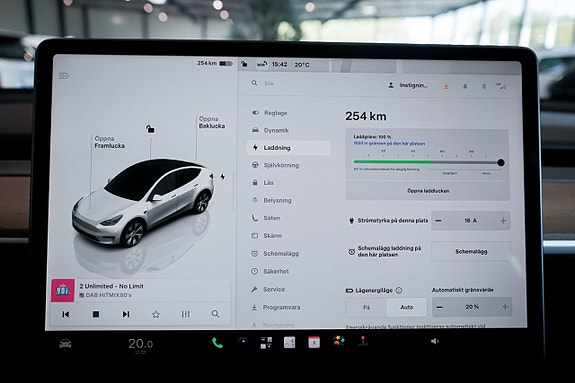This screenshot has width=575, height=383.
Task: Favorite the station with star icon
Action: [x=156, y=314]
